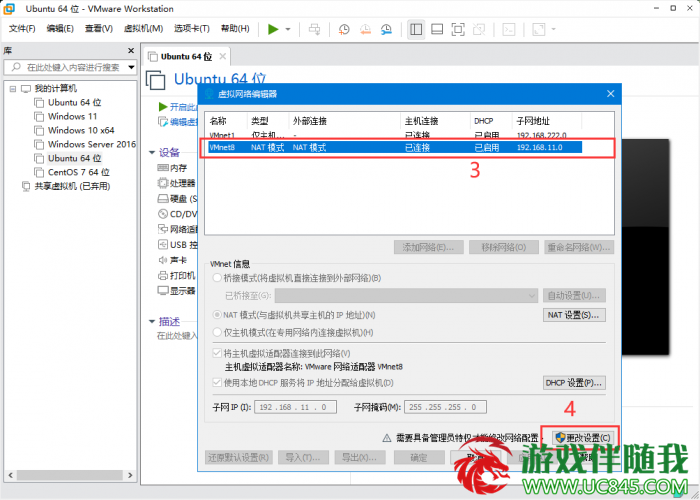The height and width of the screenshot is (500, 700).
Task: Revert to snapshot using the orange arrow clock icon
Action: [x=365, y=29]
